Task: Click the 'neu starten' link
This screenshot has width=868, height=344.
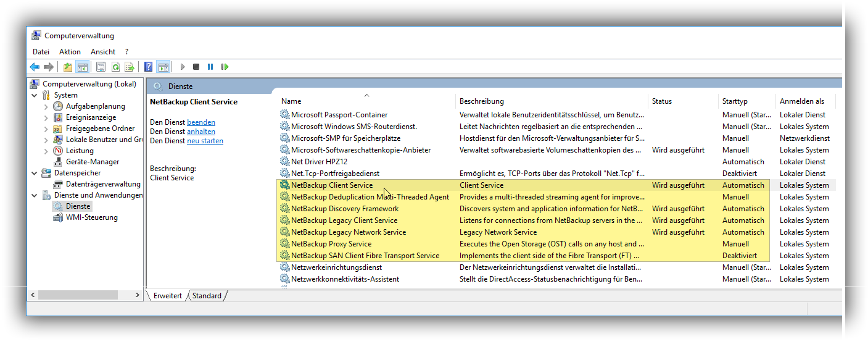Action: click(x=205, y=141)
